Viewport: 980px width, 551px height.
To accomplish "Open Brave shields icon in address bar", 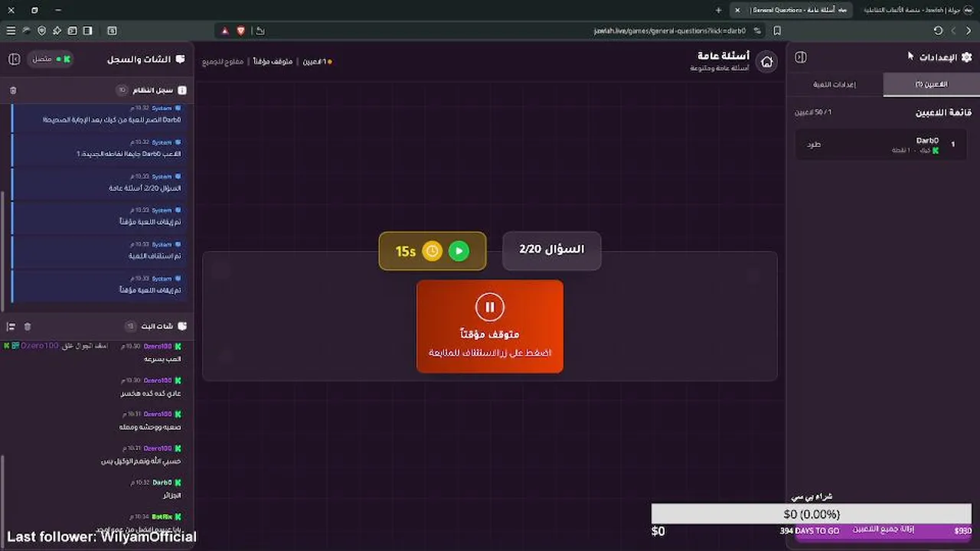I will [240, 31].
